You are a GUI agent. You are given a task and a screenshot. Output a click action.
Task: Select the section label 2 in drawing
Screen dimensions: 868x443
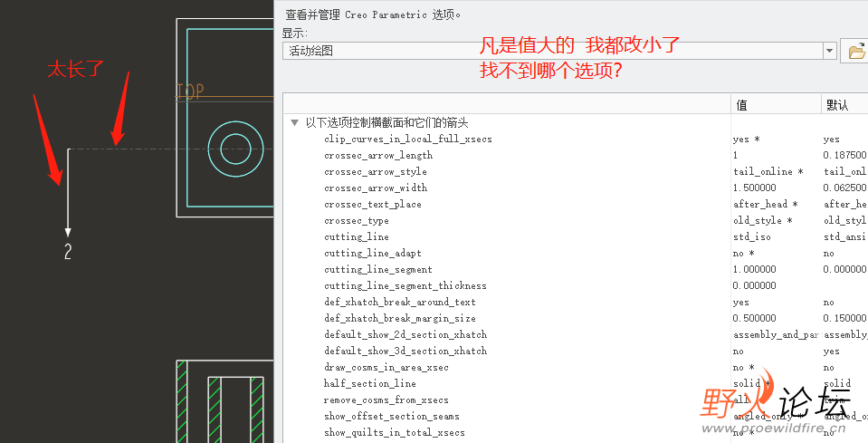pyautogui.click(x=68, y=252)
